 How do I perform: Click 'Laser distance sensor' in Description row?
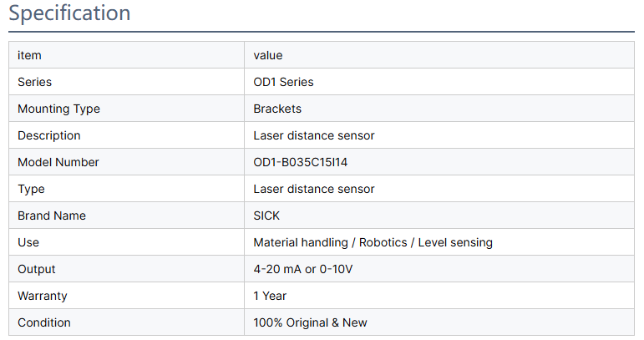coord(314,135)
